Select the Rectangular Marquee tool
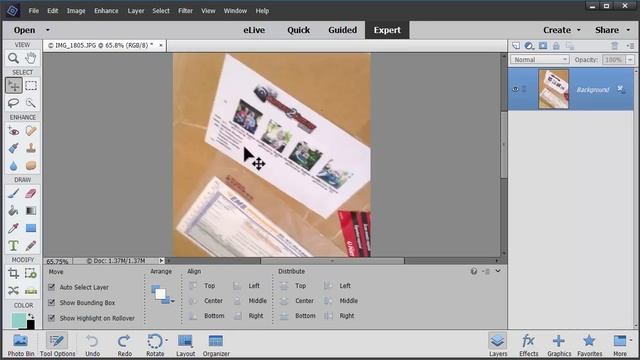The width and height of the screenshot is (640, 360). coord(31,86)
